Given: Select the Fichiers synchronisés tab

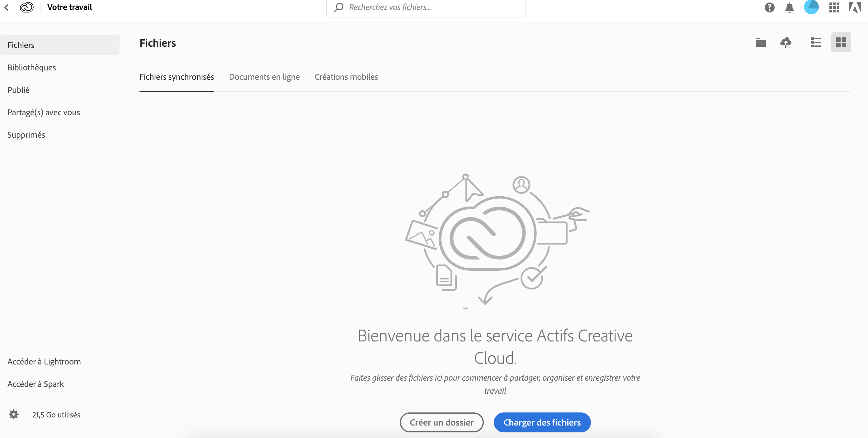Looking at the screenshot, I should click(x=177, y=77).
